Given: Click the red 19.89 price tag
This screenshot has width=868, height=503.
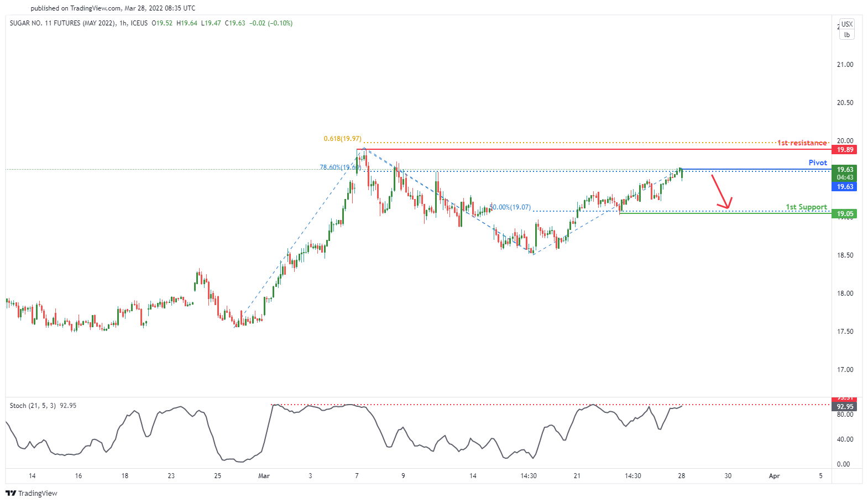Looking at the screenshot, I should [x=844, y=150].
